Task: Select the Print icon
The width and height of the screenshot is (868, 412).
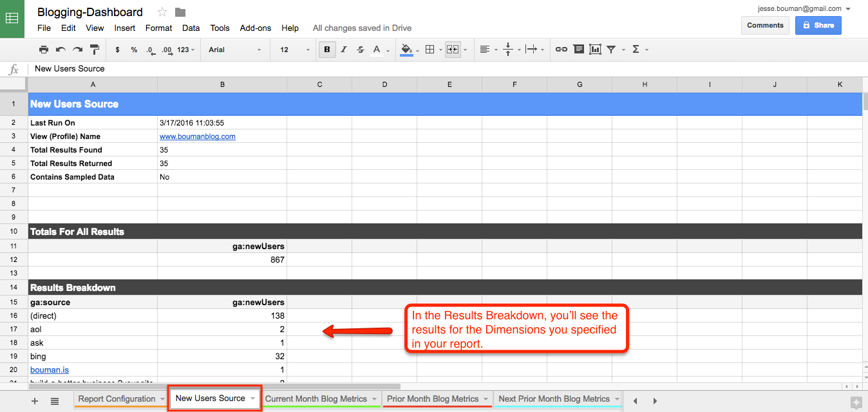Action: [x=44, y=49]
